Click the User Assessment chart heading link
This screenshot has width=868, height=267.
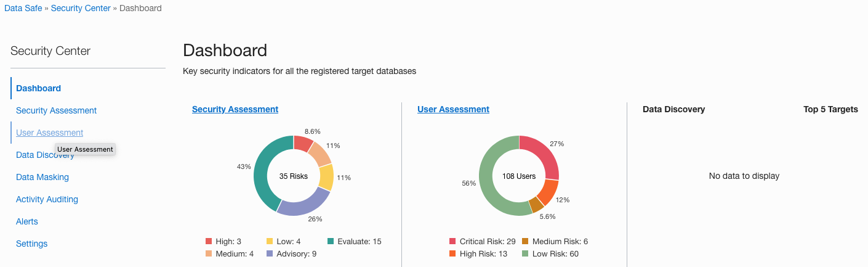[x=453, y=109]
